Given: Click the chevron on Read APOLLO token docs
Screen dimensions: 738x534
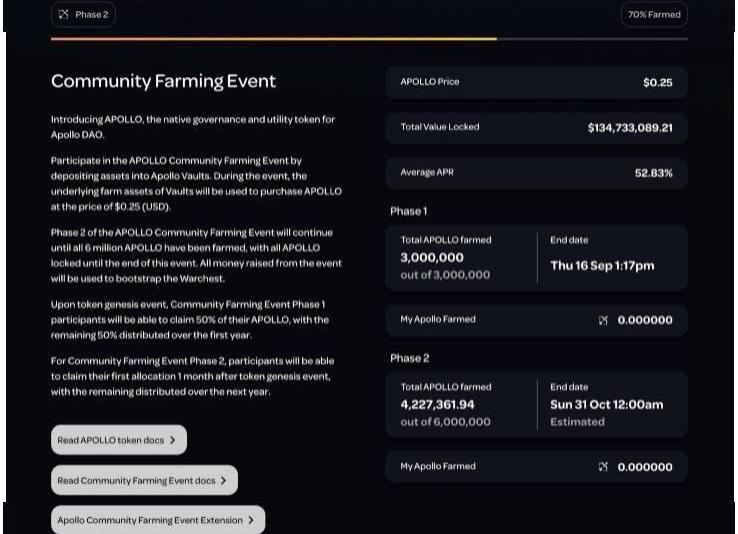Looking at the screenshot, I should 173,440.
